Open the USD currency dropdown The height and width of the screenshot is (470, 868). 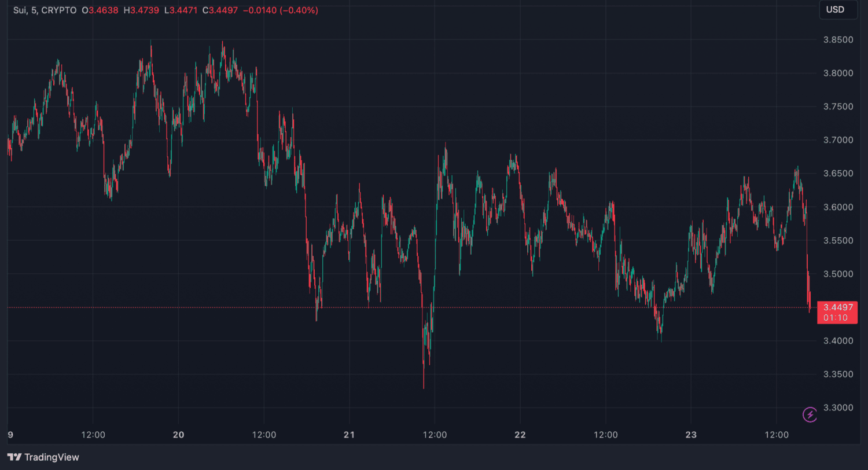838,10
